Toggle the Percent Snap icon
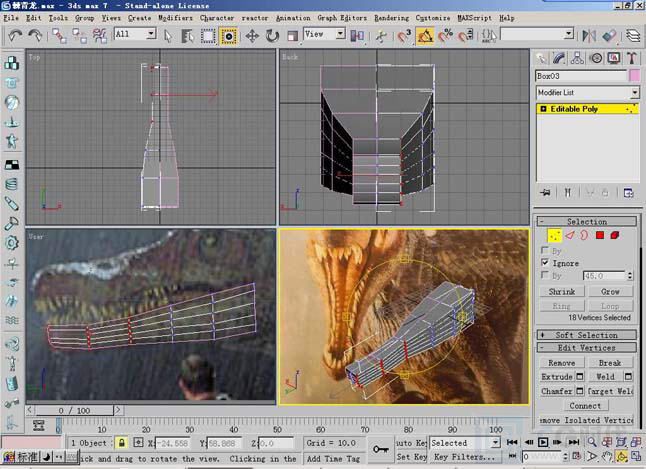This screenshot has height=469, width=646. coord(446,36)
